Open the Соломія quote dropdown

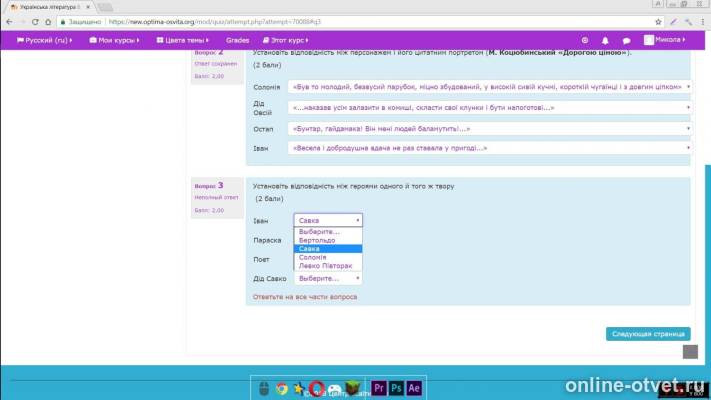click(x=490, y=87)
